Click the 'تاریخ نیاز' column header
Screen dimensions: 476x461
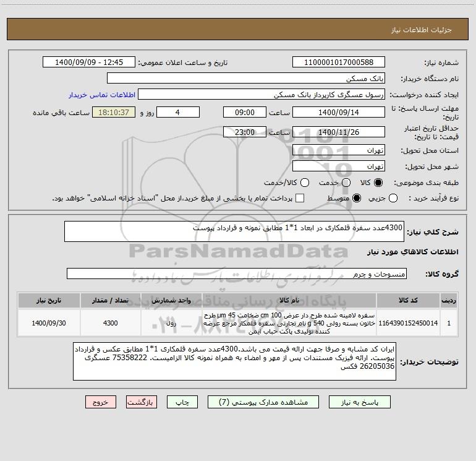point(49,300)
